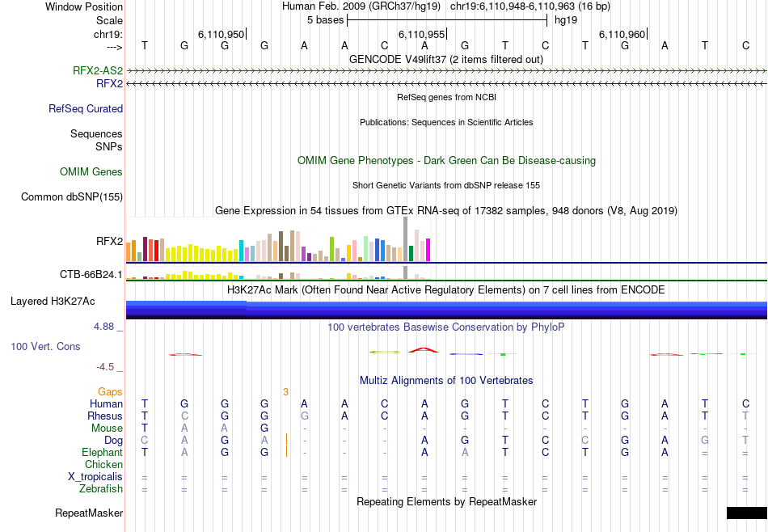Click the OMIM Gene Phenotypes track title
This screenshot has height=532, width=768.
[x=446, y=160]
